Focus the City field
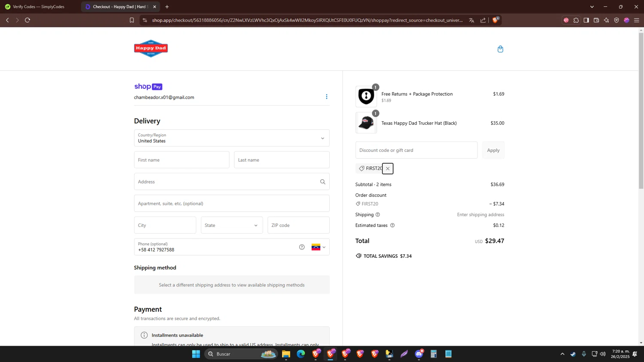Image resolution: width=644 pixels, height=362 pixels. click(165, 225)
